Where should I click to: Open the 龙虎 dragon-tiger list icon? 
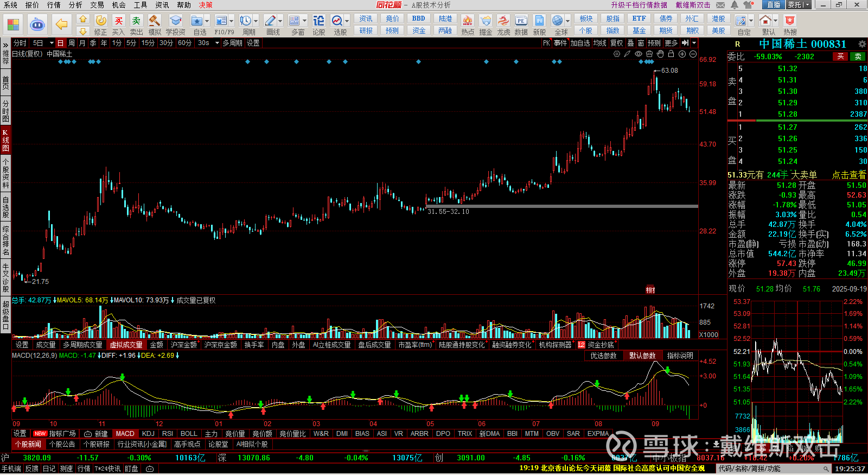pyautogui.click(x=503, y=21)
